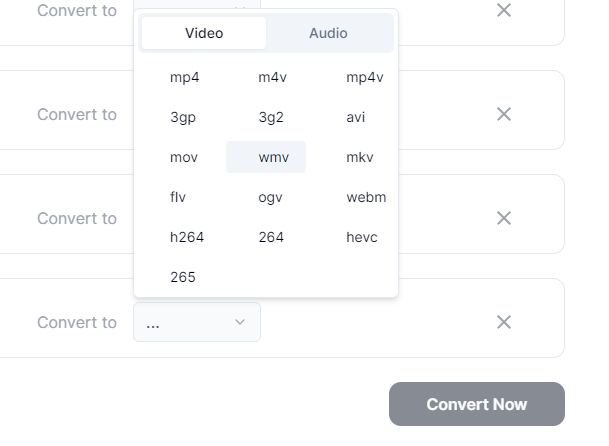609x446 pixels.
Task: Open the bottom row format dropdown
Action: pos(197,322)
